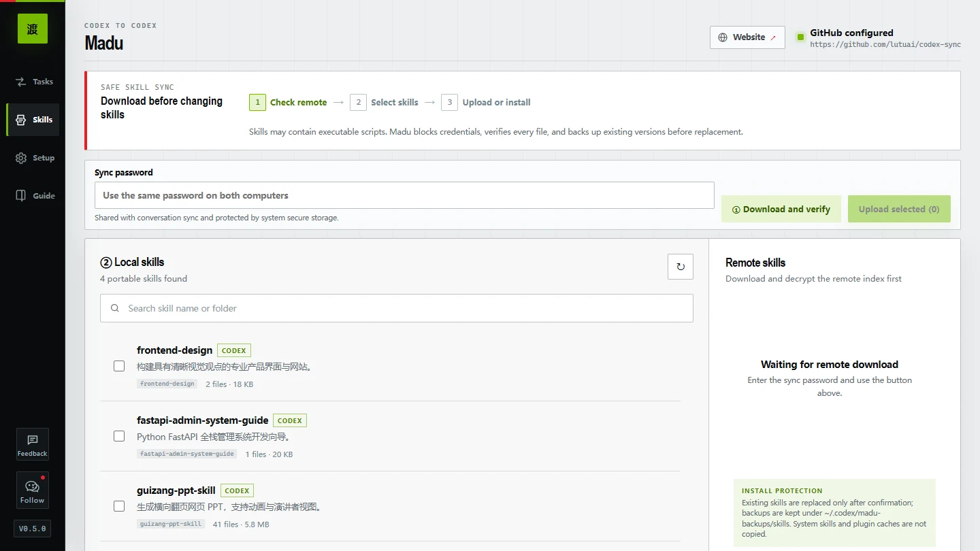The height and width of the screenshot is (551, 980).
Task: Focus the Search skill name field
Action: coord(397,308)
